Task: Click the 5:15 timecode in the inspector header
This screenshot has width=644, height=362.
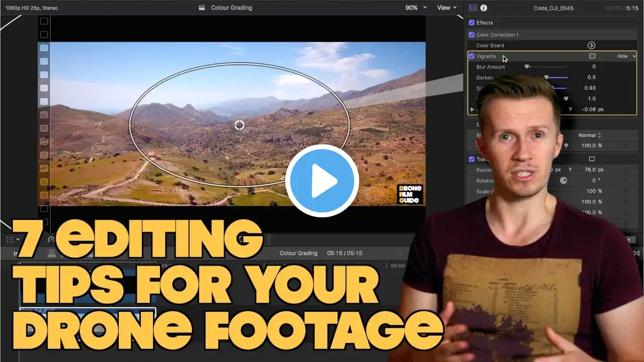Action: pos(632,8)
